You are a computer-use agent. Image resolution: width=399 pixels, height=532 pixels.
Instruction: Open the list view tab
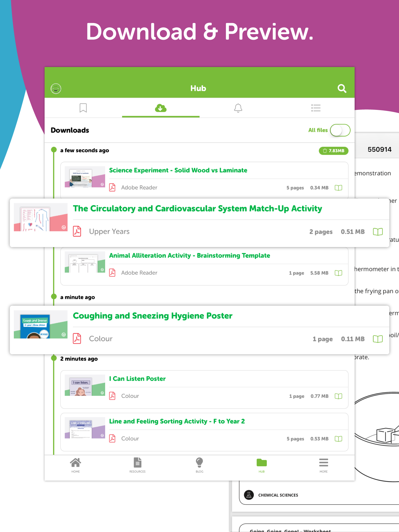pos(316,108)
